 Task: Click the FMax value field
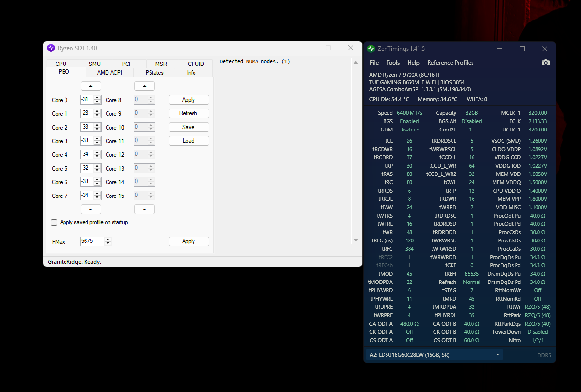tap(92, 241)
